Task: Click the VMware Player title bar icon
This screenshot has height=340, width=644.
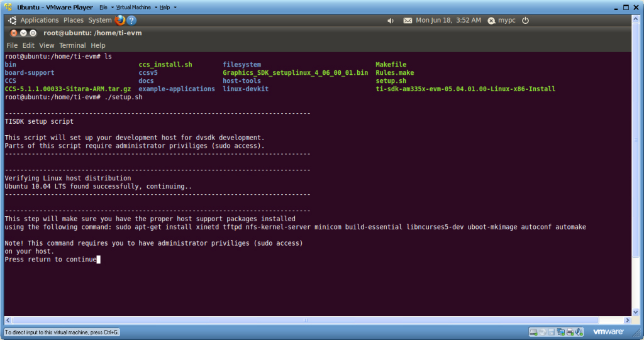Action: point(8,7)
